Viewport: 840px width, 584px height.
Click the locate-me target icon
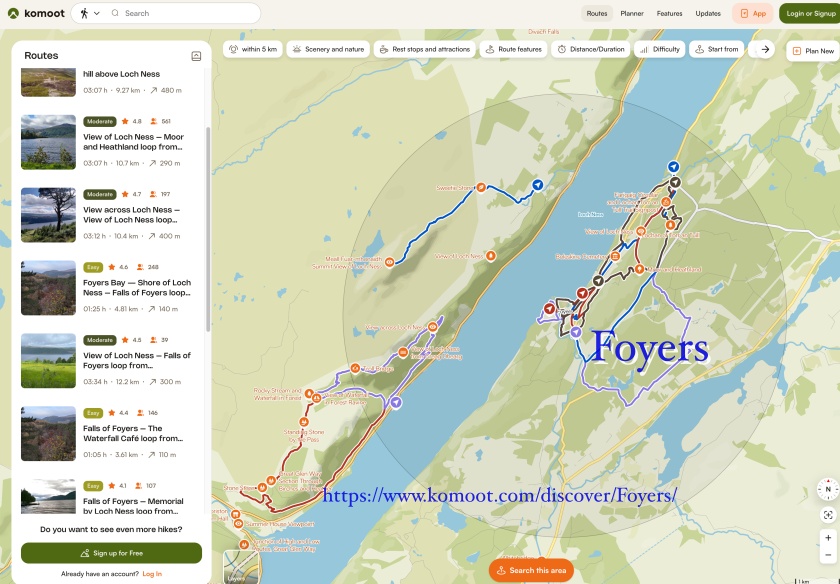827,515
